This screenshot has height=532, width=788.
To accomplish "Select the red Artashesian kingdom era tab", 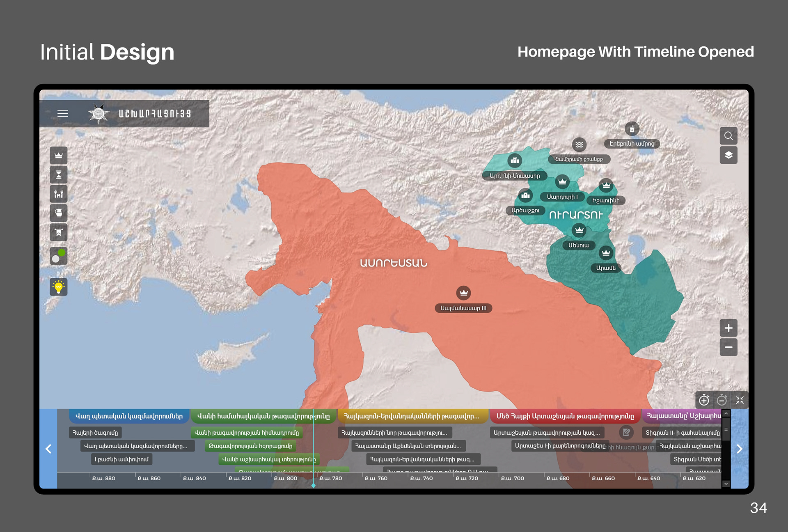I will coord(565,416).
